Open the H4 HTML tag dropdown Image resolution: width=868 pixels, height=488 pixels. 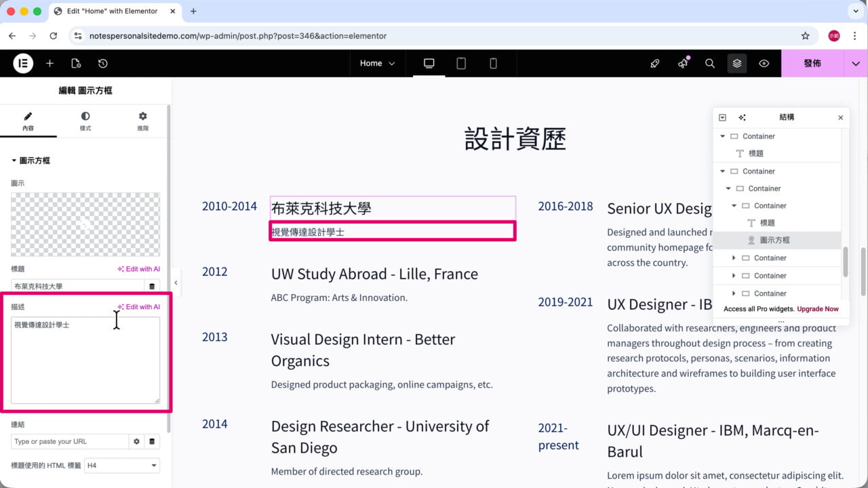click(122, 466)
